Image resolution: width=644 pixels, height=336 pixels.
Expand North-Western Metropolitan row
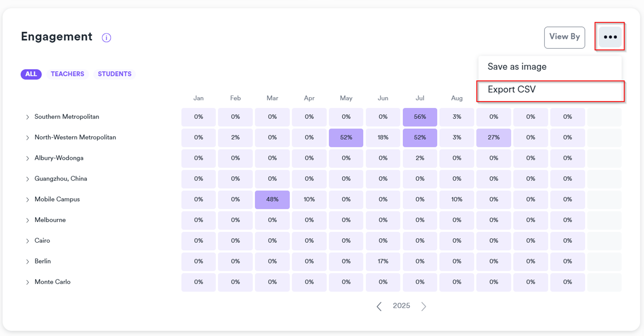point(28,138)
